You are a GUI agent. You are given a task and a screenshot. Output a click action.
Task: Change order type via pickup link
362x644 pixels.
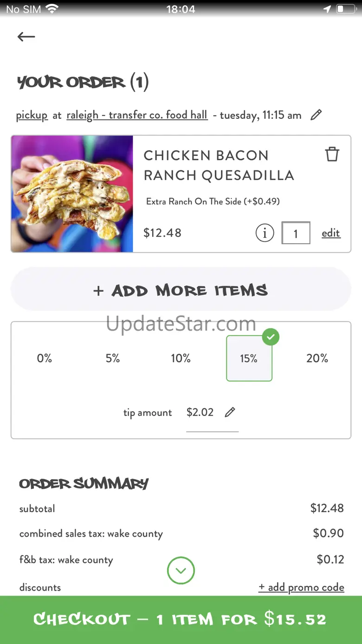(x=32, y=115)
